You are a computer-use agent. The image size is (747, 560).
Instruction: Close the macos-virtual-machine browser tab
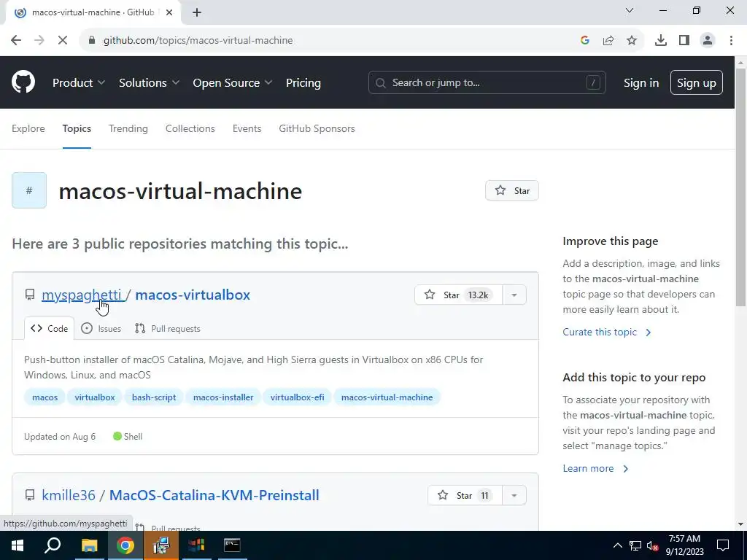point(169,12)
